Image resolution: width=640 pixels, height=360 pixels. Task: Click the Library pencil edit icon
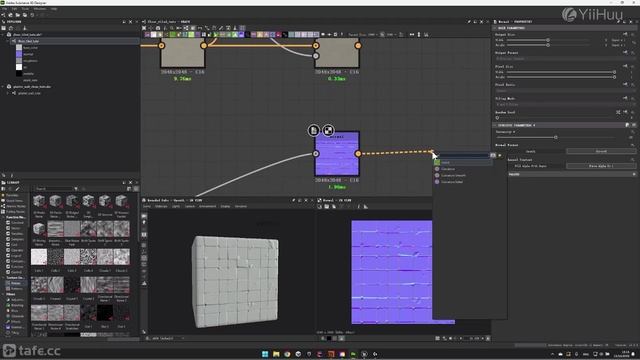[17, 189]
